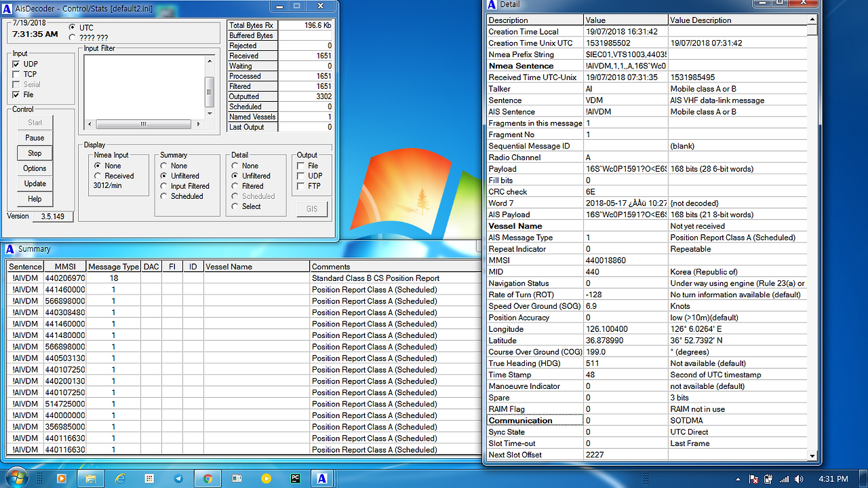Launch Internet Explorer from the taskbar
This screenshot has height=488, width=868.
pos(120,478)
